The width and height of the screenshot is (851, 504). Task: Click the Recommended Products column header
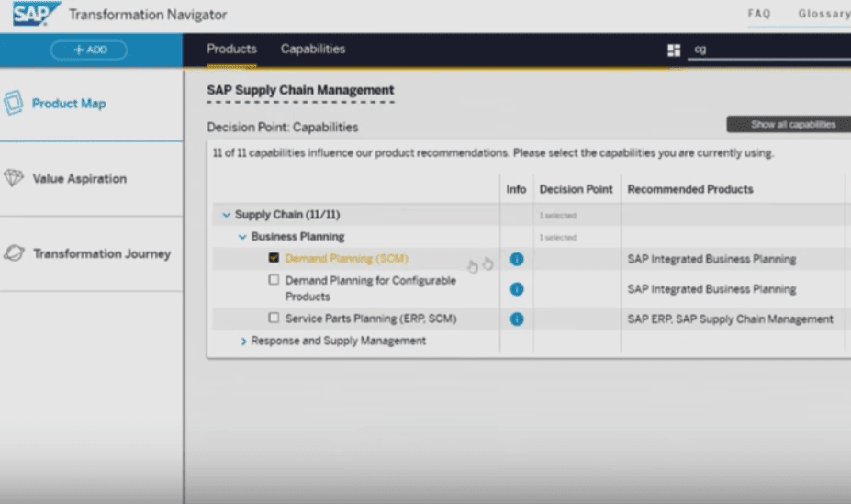[690, 189]
